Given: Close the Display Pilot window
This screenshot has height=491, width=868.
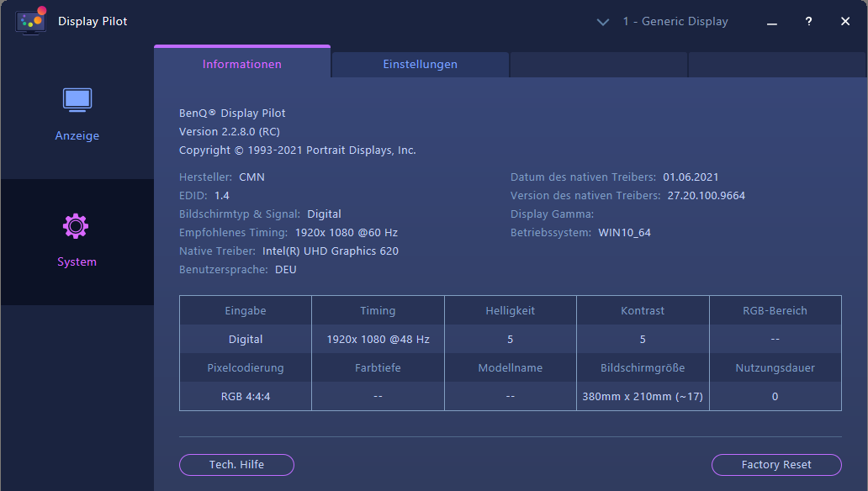Looking at the screenshot, I should point(844,21).
